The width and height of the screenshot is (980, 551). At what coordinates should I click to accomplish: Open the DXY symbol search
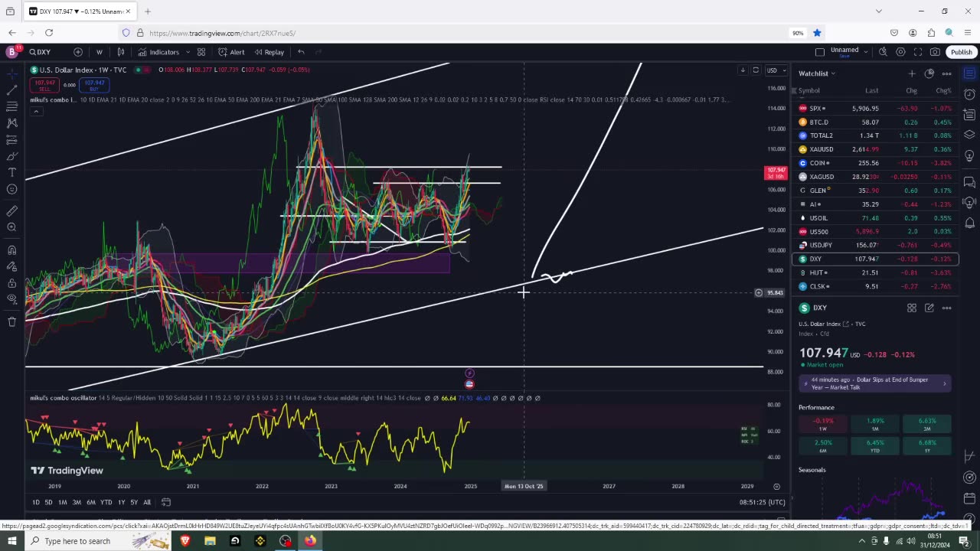pyautogui.click(x=41, y=52)
